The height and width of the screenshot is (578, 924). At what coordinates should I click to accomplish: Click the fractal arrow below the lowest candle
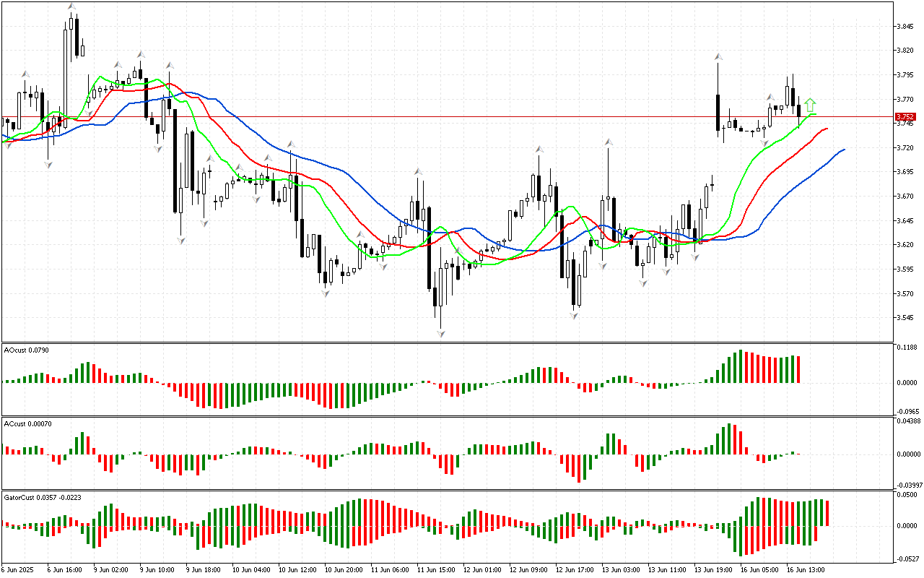(x=440, y=333)
